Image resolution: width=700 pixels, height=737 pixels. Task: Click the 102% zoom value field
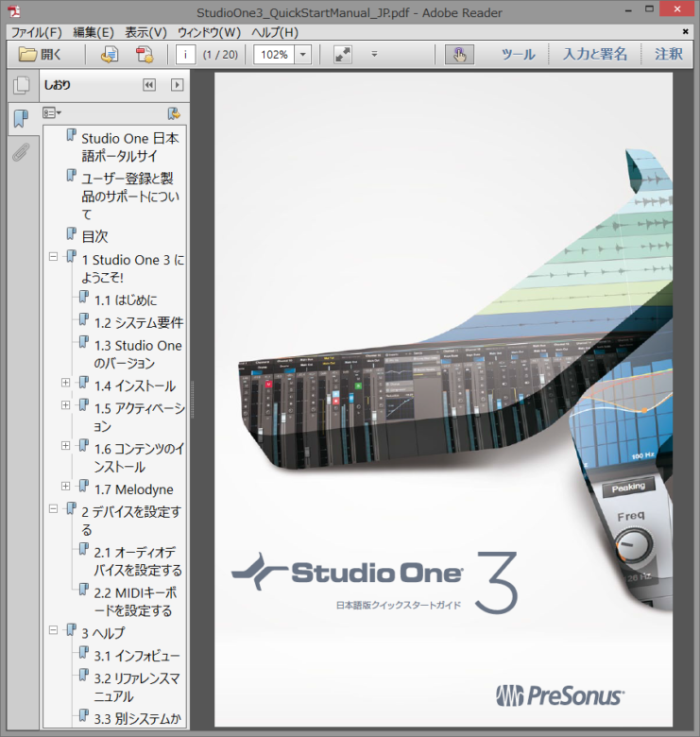pyautogui.click(x=274, y=55)
